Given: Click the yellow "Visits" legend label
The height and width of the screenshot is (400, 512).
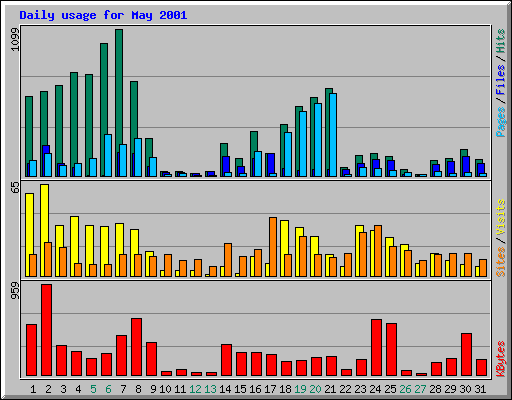Looking at the screenshot, I should pos(501,218).
